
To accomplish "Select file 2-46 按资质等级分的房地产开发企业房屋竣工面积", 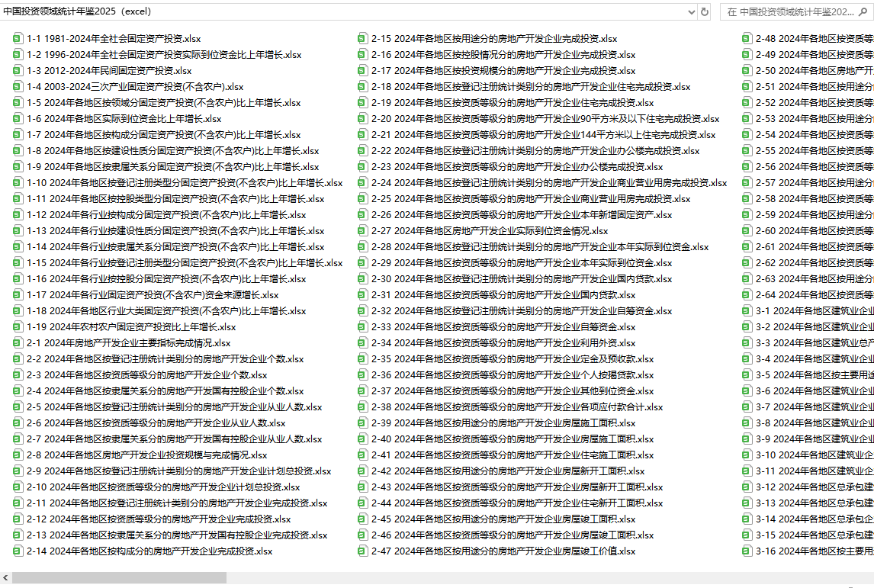I will [513, 535].
